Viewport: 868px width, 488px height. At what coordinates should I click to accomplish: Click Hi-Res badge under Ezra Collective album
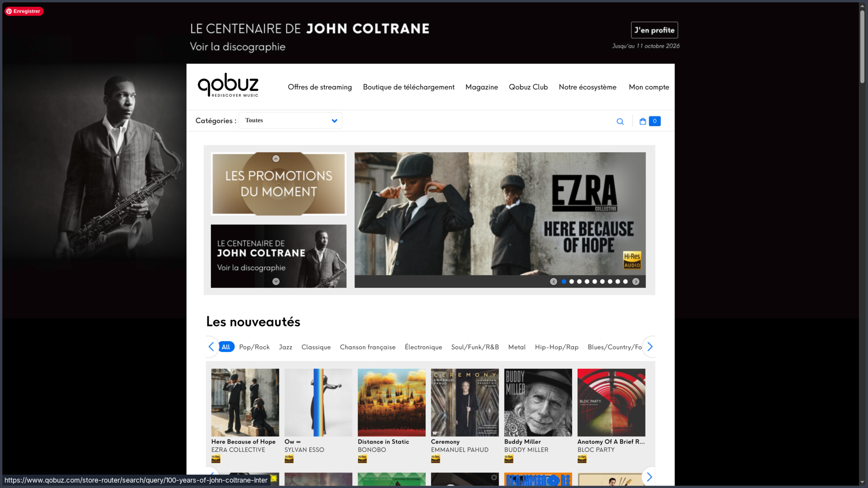coord(216,459)
